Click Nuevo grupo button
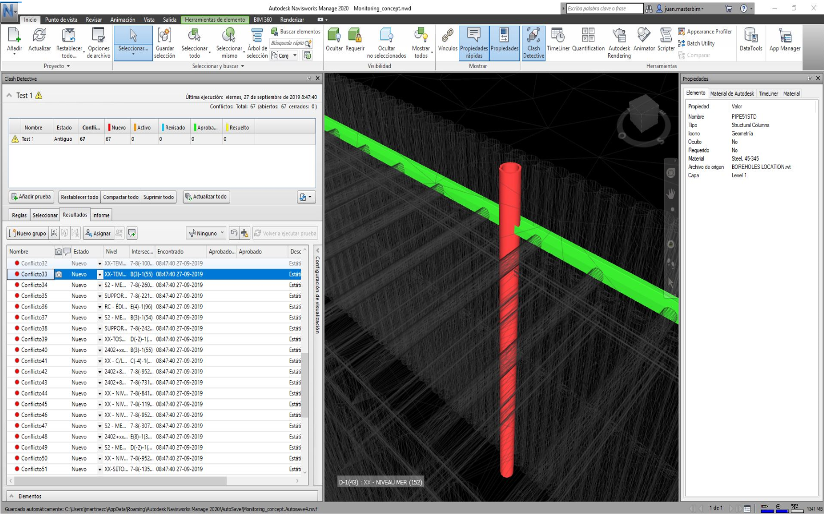Screen dimensions: 824x514 click(27, 233)
